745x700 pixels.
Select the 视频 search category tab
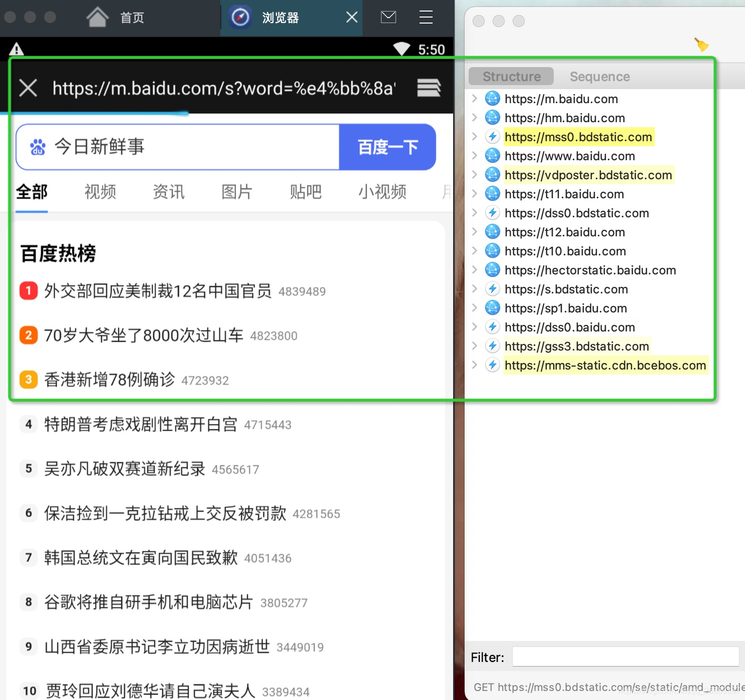click(100, 192)
